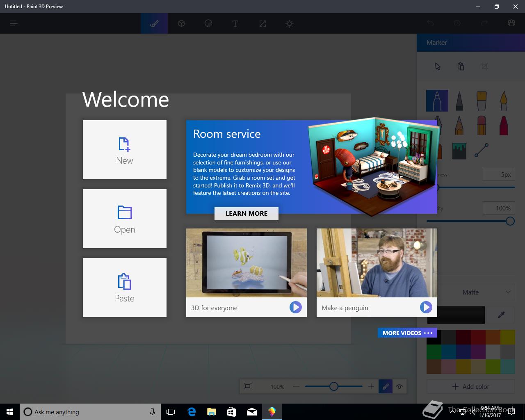Switch to the Text tool tab
This screenshot has width=525, height=420.
tap(235, 23)
